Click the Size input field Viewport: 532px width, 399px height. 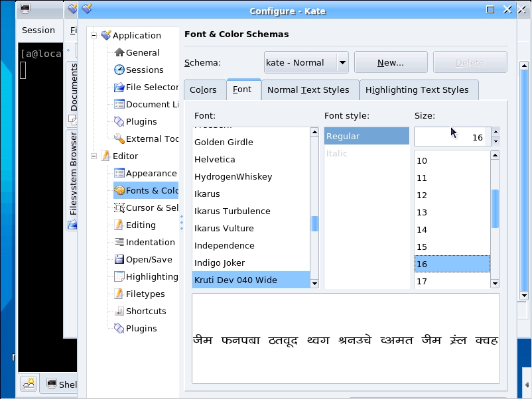click(452, 137)
